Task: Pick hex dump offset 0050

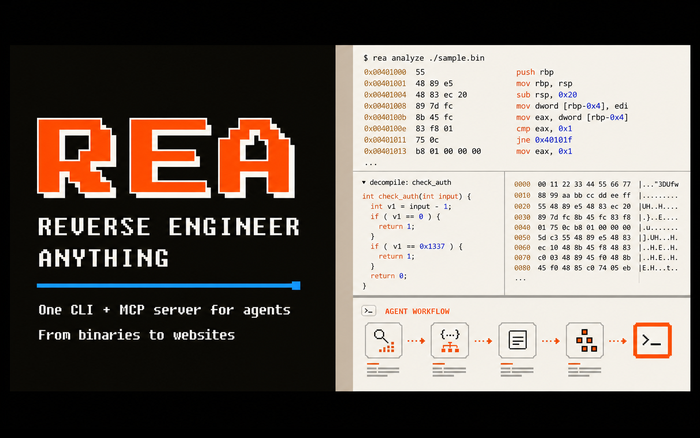Action: [x=522, y=238]
